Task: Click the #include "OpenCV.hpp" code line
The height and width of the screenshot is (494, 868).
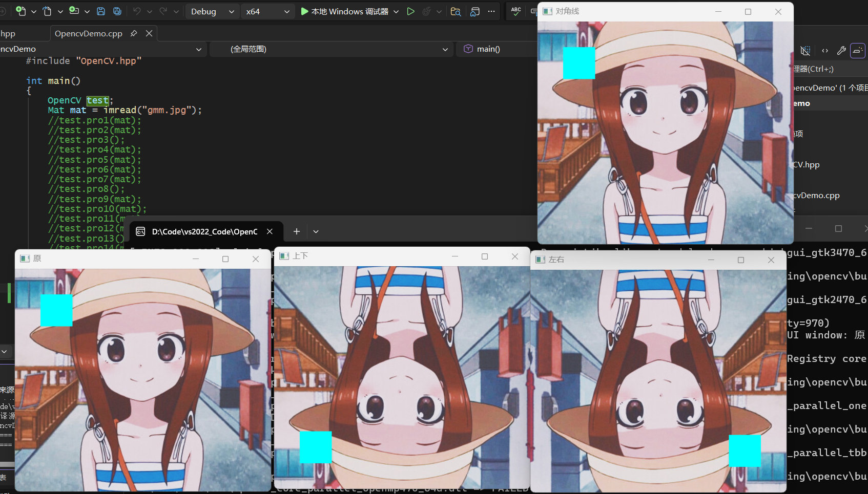Action: pyautogui.click(x=84, y=61)
